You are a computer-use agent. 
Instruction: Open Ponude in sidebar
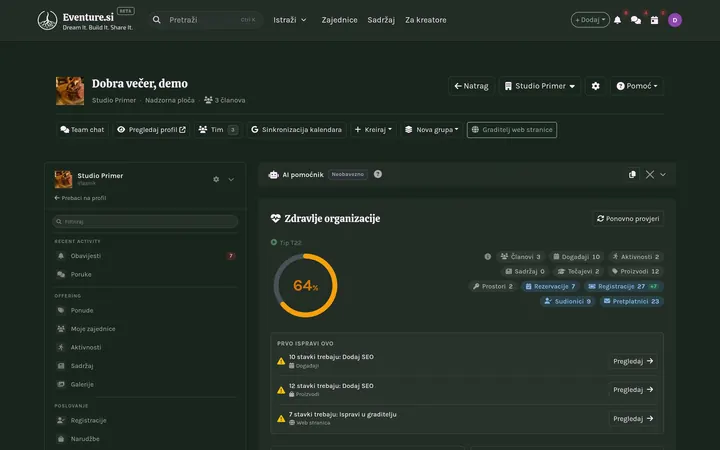point(146,310)
